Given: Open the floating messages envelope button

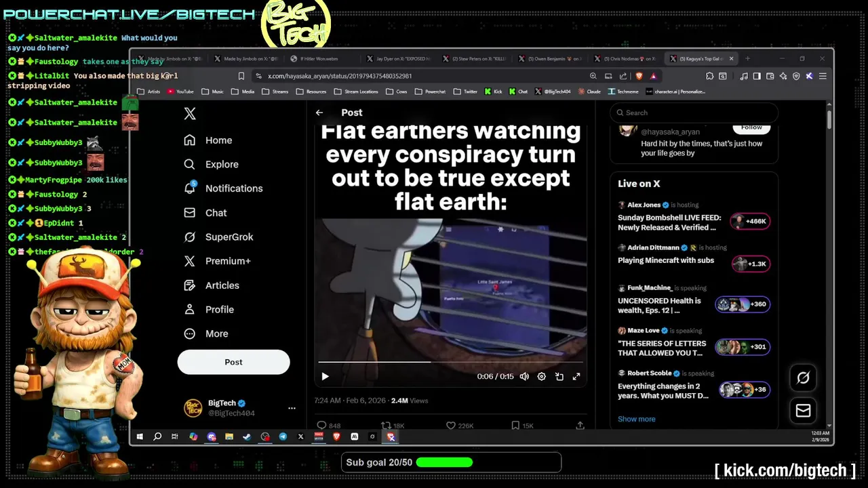Looking at the screenshot, I should [803, 410].
